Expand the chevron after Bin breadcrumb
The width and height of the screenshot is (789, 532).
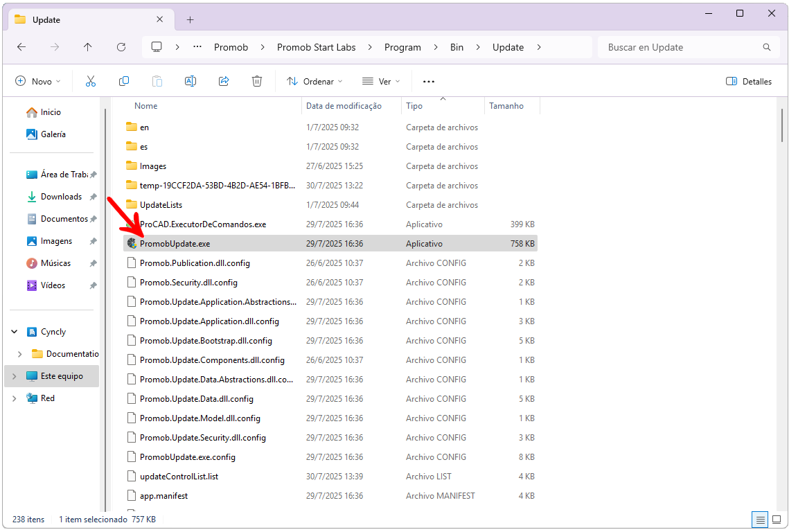478,47
